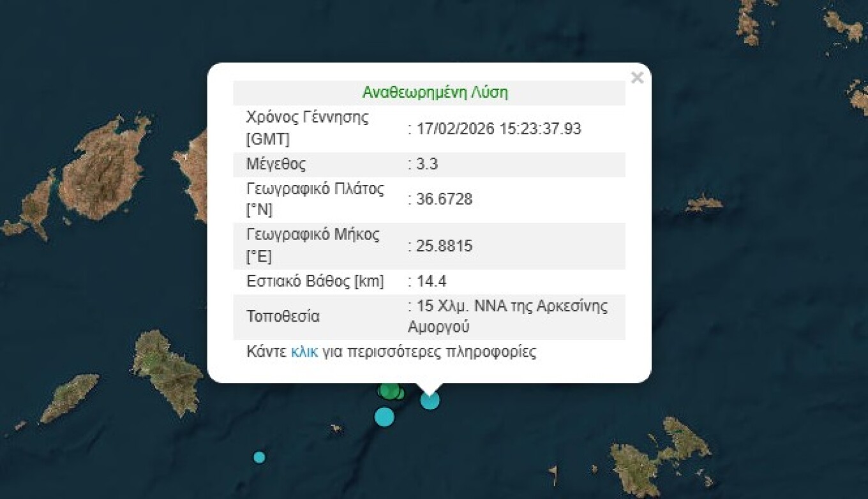
Task: Click the Μέγεθος row label
Action: 276,165
